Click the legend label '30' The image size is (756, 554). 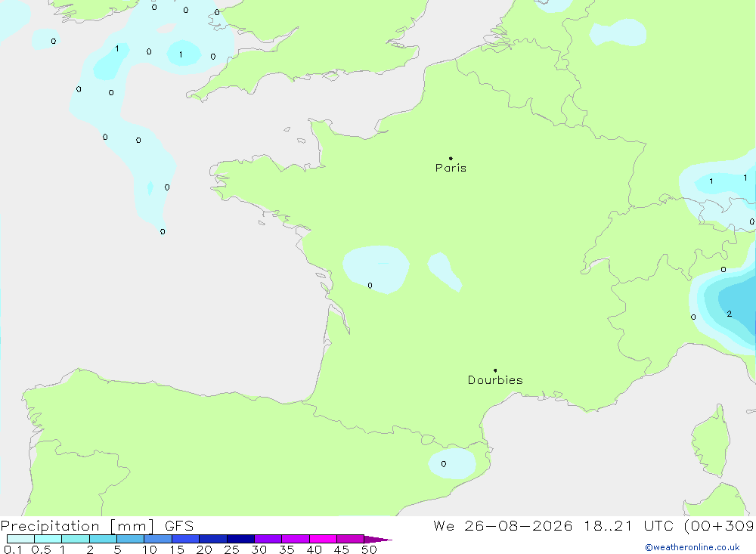[259, 549]
